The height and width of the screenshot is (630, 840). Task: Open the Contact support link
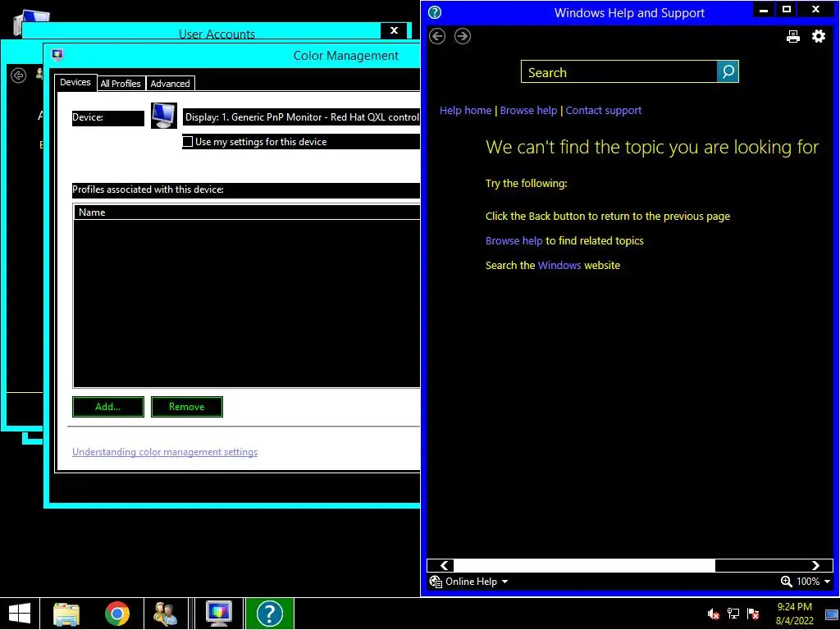click(x=604, y=111)
